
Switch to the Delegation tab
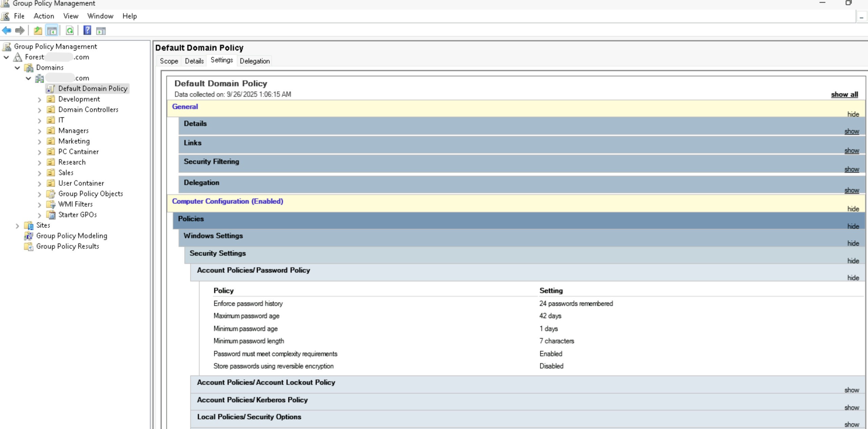pos(255,61)
